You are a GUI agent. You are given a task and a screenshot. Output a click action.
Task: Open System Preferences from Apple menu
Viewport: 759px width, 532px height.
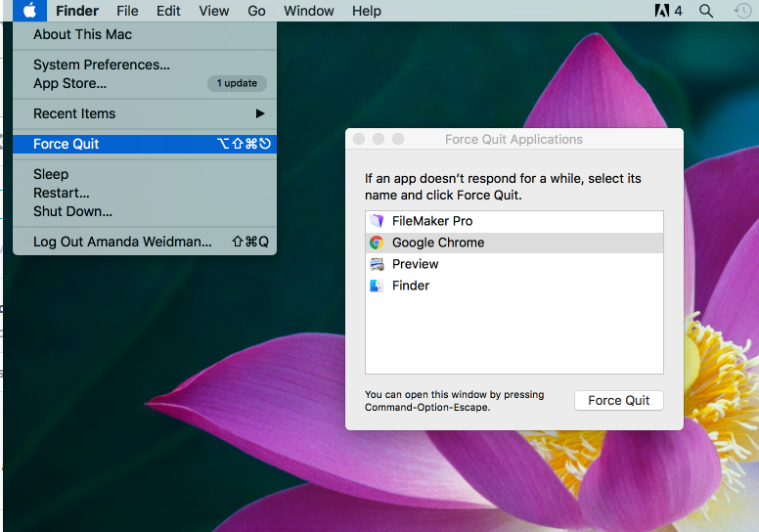[x=145, y=65]
